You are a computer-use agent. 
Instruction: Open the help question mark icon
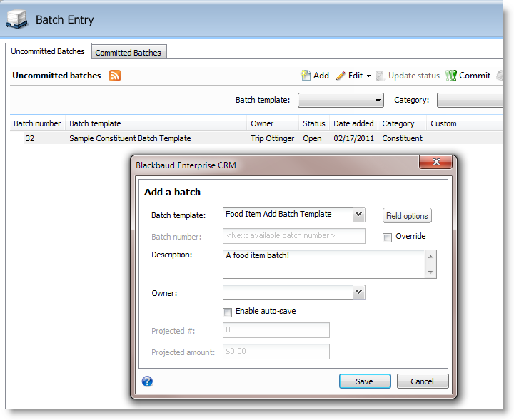(x=147, y=381)
